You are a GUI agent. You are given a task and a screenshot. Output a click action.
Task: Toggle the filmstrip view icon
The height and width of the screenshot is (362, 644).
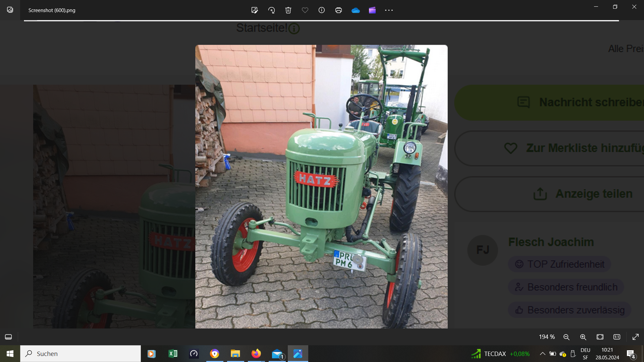point(8,337)
